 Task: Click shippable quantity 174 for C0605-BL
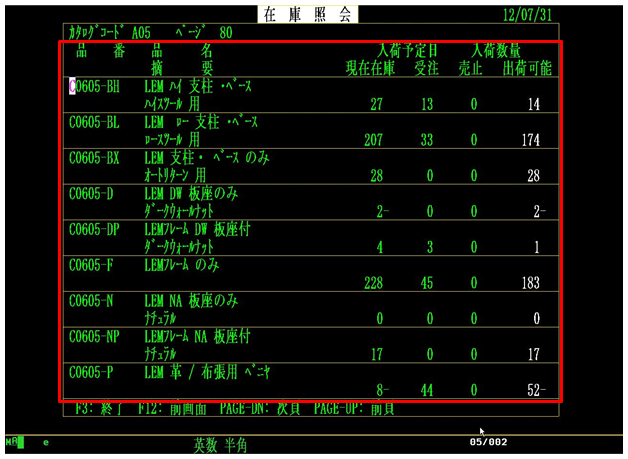tap(531, 140)
